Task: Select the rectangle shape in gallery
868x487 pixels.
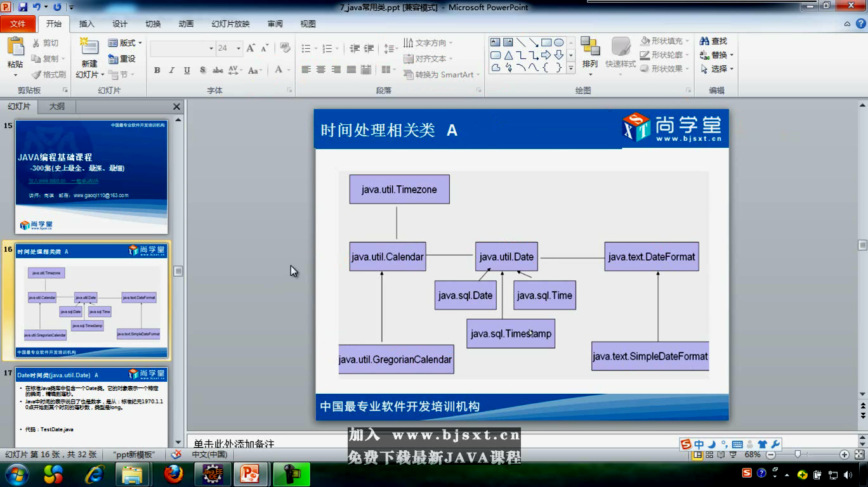Action: coord(546,42)
